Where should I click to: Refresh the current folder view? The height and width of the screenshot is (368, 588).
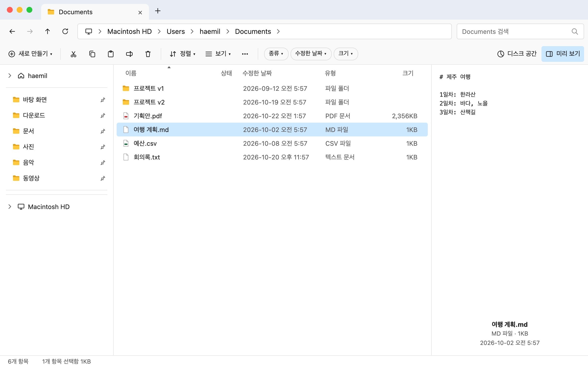point(65,31)
